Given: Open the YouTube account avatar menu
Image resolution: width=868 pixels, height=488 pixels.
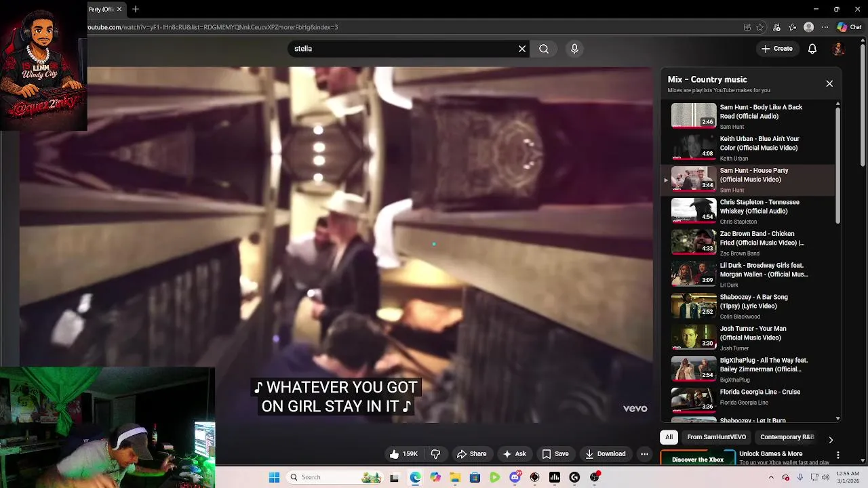Looking at the screenshot, I should (x=838, y=49).
